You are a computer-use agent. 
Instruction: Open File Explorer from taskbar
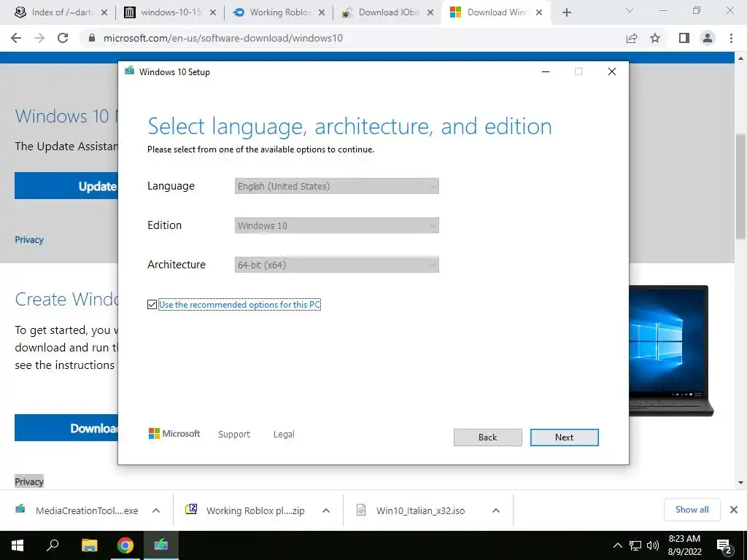click(89, 545)
